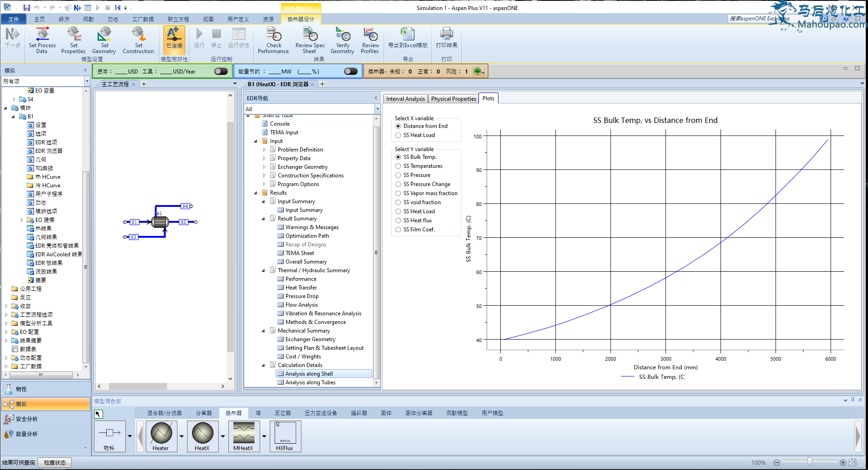Viewport: 868px width, 470px height.
Task: Expand Exchanger Geometry node
Action: click(265, 167)
